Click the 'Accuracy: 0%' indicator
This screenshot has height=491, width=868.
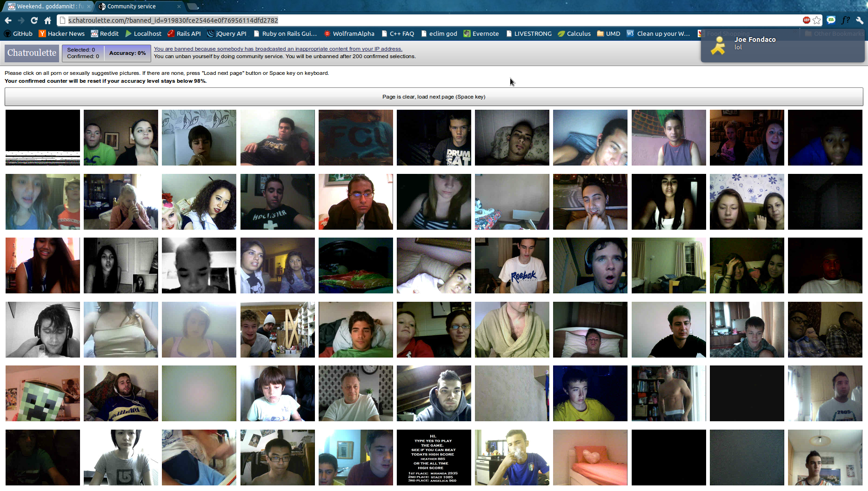tap(127, 53)
